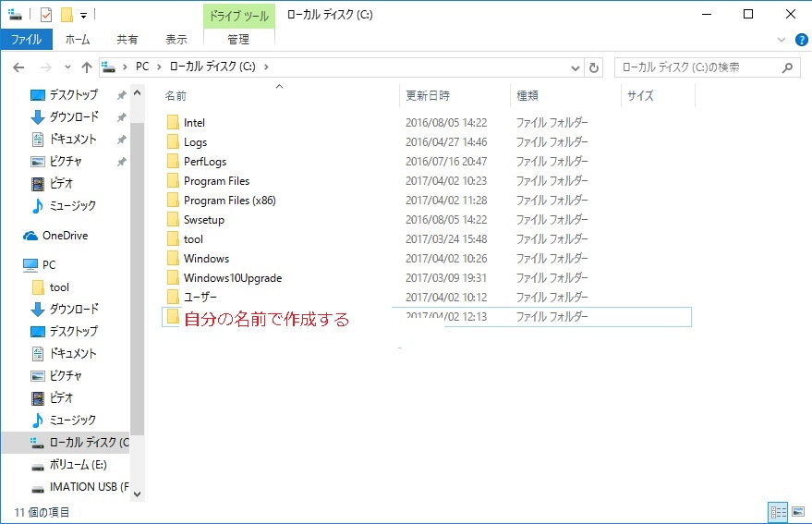Switch to details view in status bar
This screenshot has height=524, width=812.
tap(776, 512)
